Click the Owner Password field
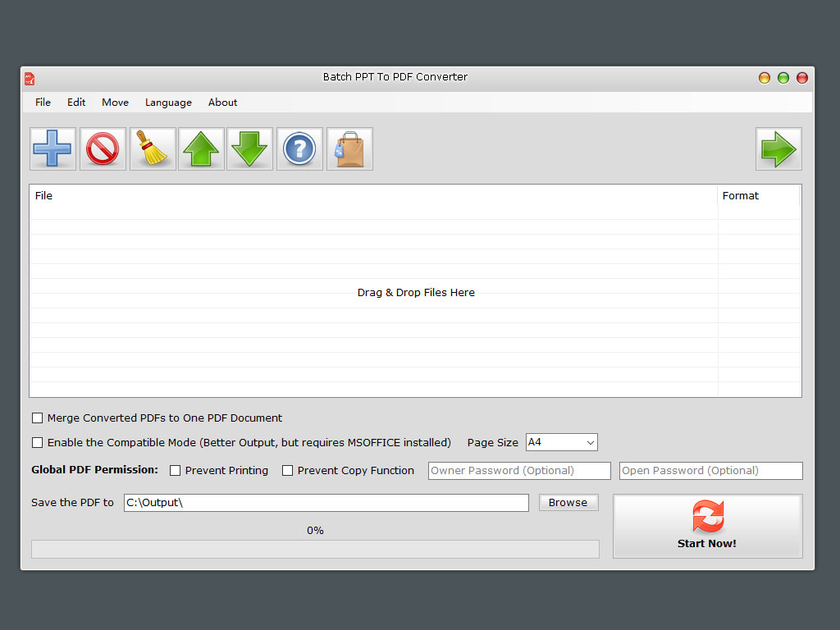The height and width of the screenshot is (630, 840). tap(519, 470)
